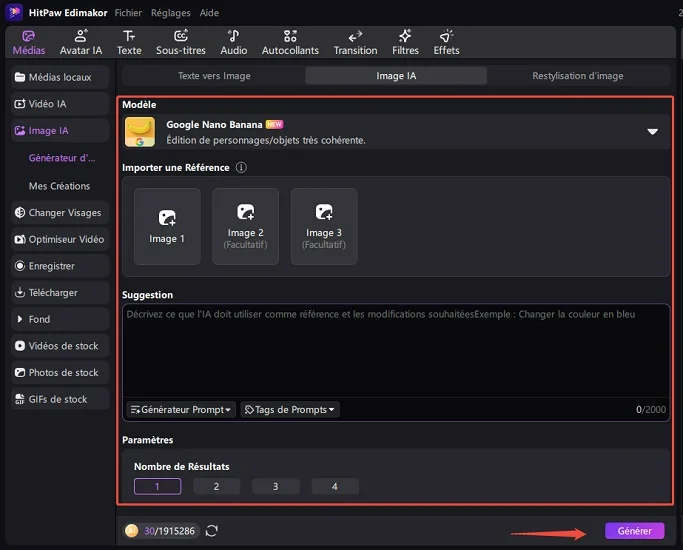683x550 pixels.
Task: Click the Générer button
Action: tap(634, 531)
